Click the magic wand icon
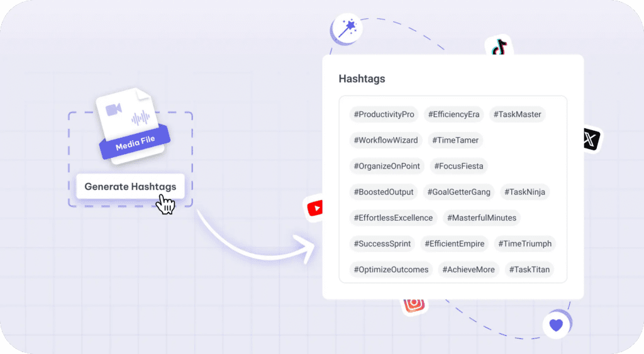Image resolution: width=644 pixels, height=354 pixels. pyautogui.click(x=346, y=28)
